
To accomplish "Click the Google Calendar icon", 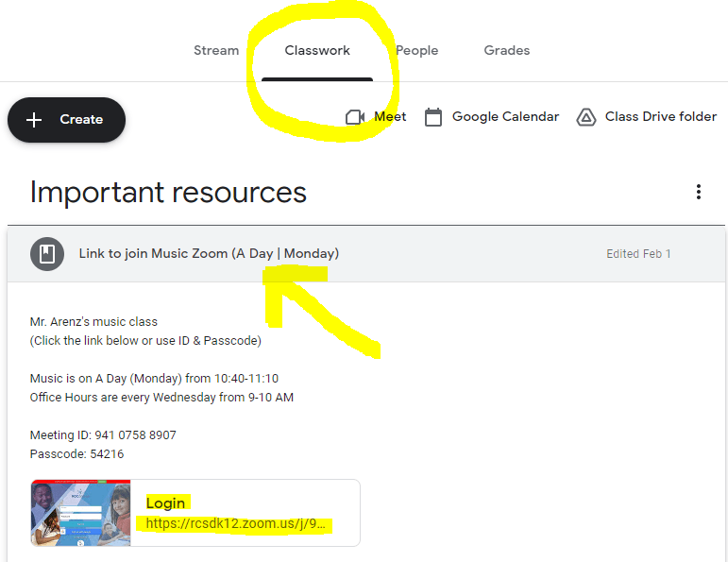I will tap(433, 117).
